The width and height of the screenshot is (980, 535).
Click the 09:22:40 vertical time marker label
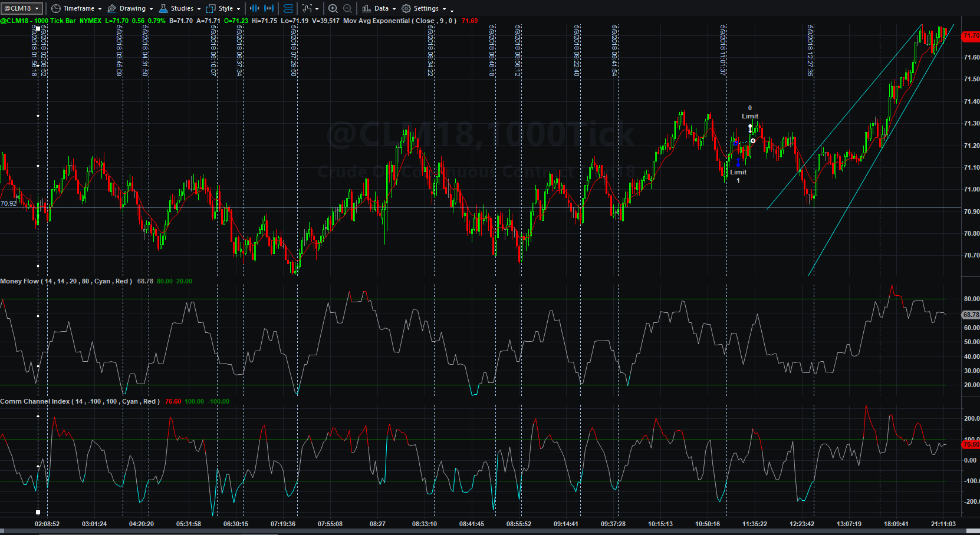pyautogui.click(x=577, y=51)
